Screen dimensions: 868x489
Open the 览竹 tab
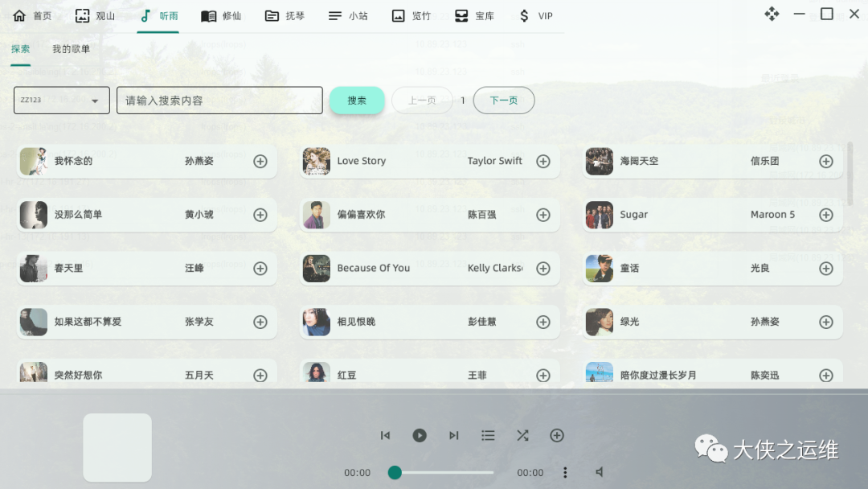coord(411,16)
